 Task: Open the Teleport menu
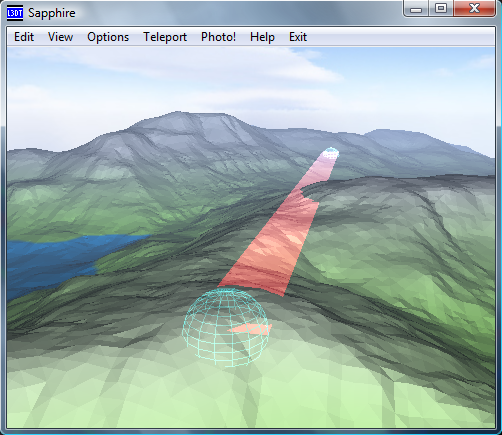pos(165,37)
